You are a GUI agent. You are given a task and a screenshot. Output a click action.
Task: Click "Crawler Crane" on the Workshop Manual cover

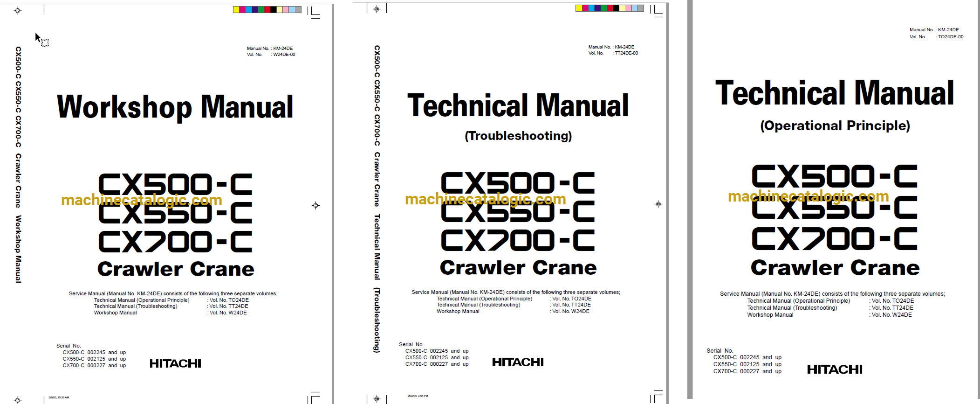pos(176,269)
